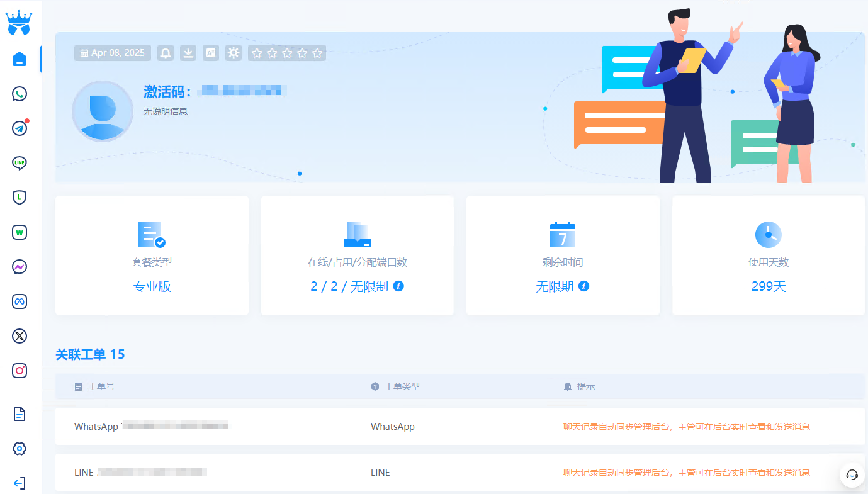Go to the Home dashboard tab
Image resolution: width=868 pixels, height=494 pixels.
20,59
